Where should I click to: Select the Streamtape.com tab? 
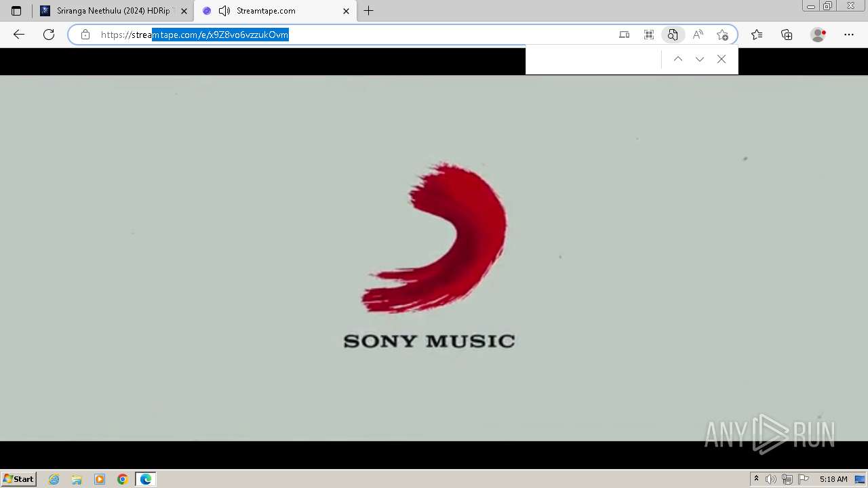(275, 11)
